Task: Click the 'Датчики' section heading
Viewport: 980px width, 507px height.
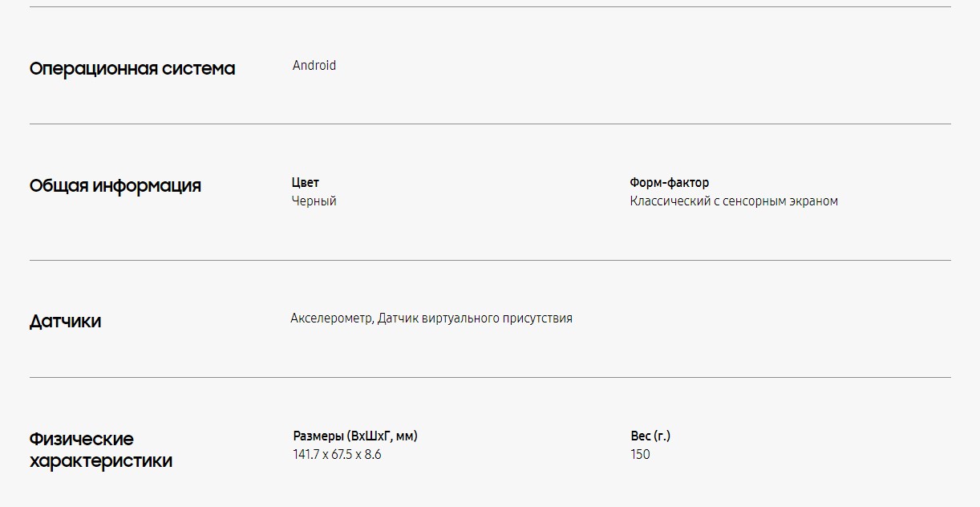Action: 65,322
